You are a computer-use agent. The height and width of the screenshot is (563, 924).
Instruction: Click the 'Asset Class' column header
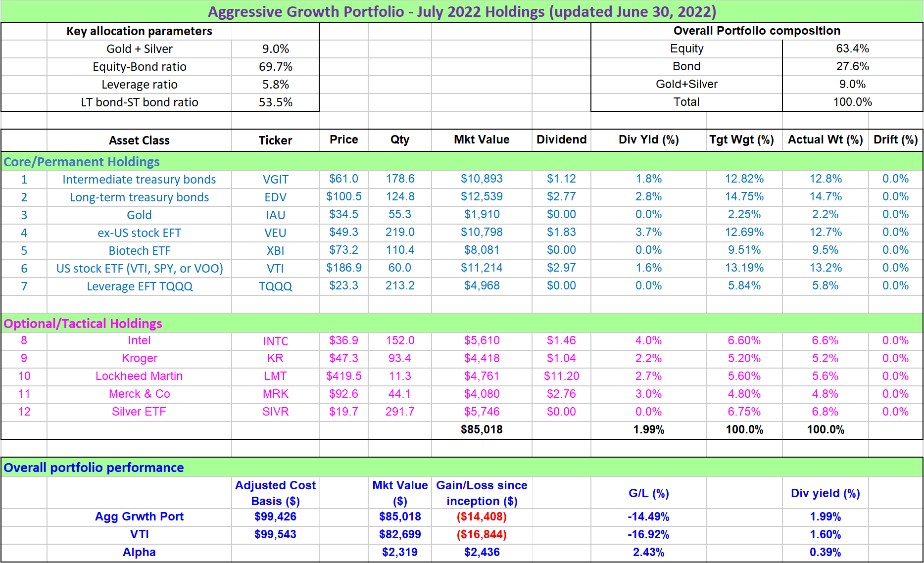pyautogui.click(x=139, y=141)
